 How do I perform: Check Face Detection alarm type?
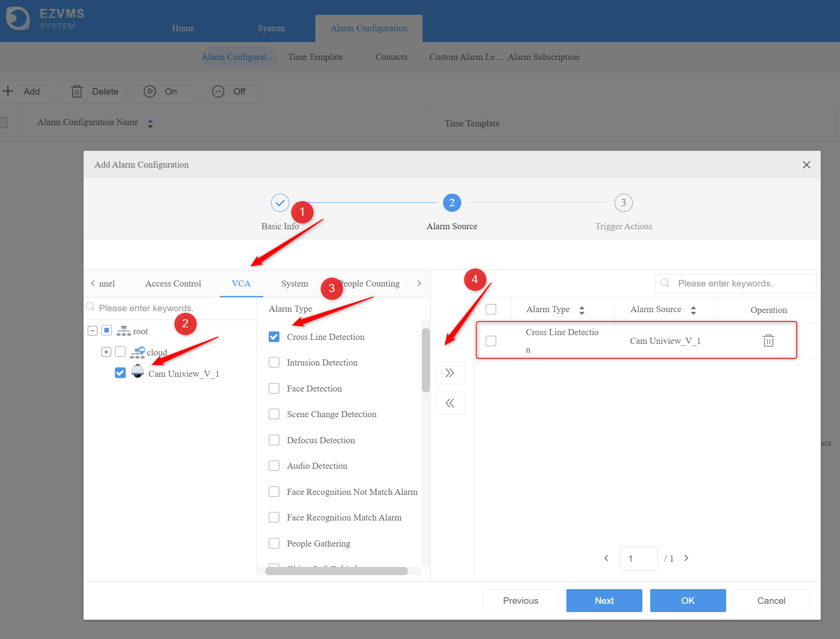click(274, 389)
